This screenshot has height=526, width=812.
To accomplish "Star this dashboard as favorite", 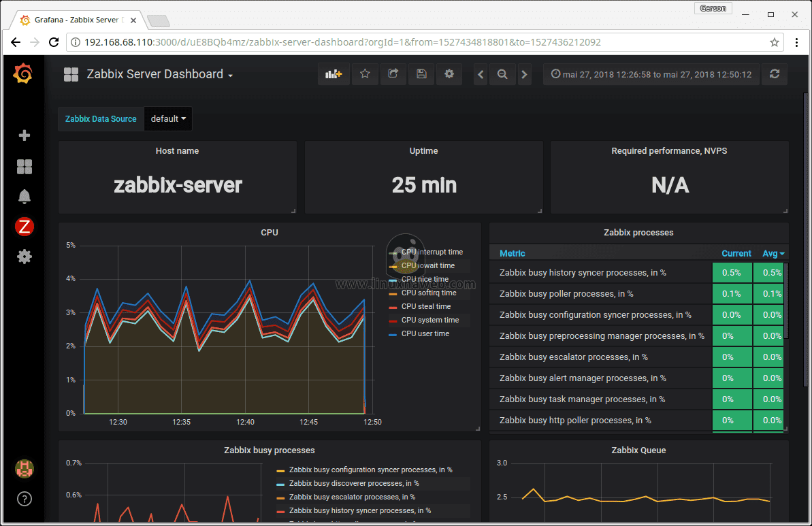I will tap(365, 75).
